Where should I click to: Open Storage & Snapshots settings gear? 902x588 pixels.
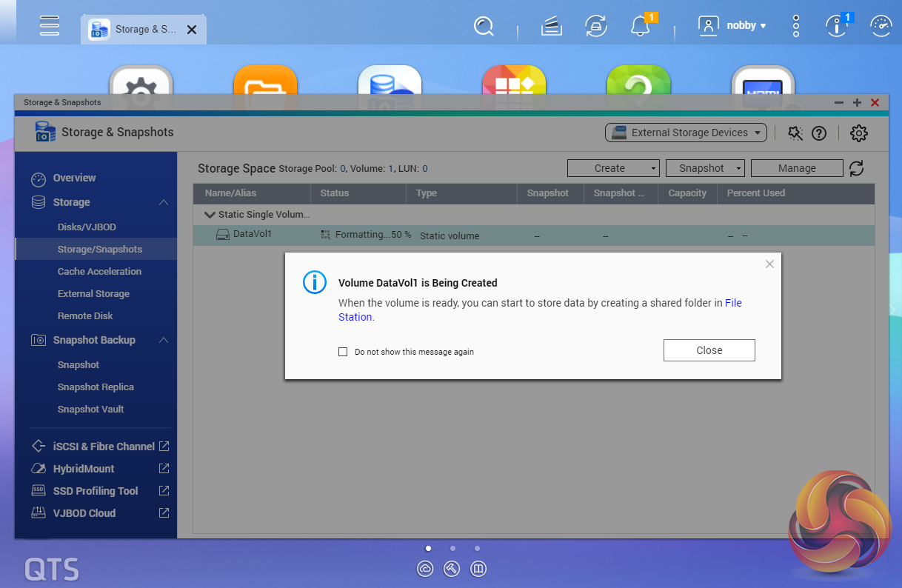[x=858, y=133]
